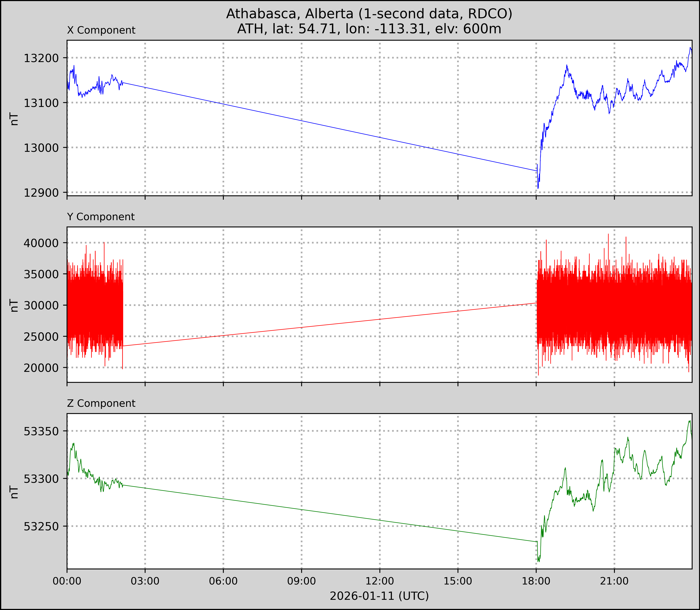Click the 00:00 x-axis tick label
The image size is (700, 610).
(67, 581)
